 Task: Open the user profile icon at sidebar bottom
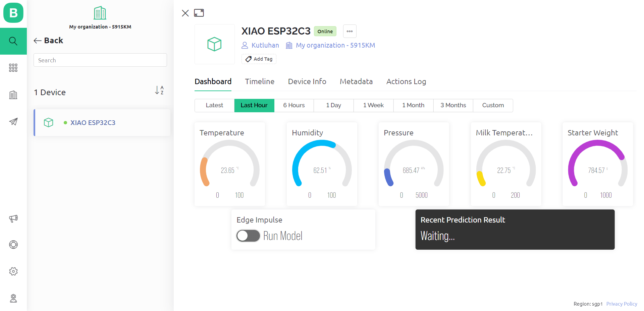click(x=13, y=298)
